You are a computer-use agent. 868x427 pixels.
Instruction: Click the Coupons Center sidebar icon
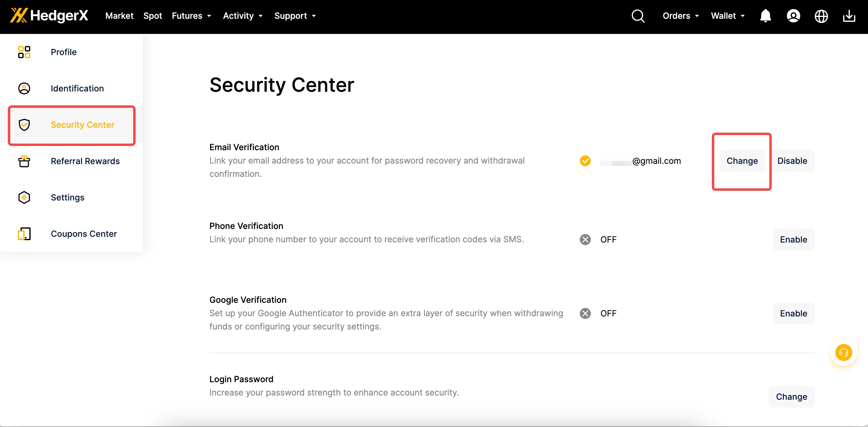tap(24, 234)
